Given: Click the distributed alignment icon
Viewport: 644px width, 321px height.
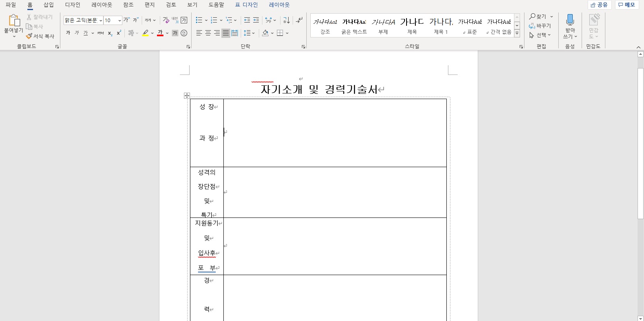Looking at the screenshot, I should 235,33.
